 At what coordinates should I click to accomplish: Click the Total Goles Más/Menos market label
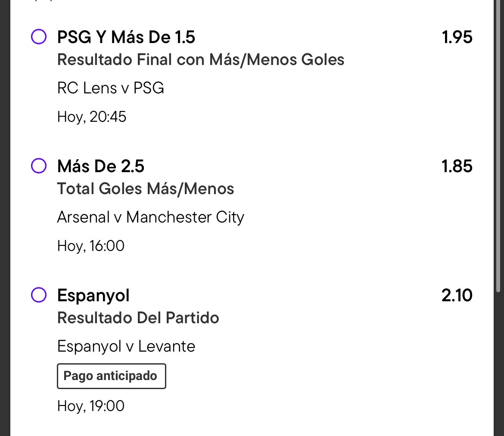(146, 189)
